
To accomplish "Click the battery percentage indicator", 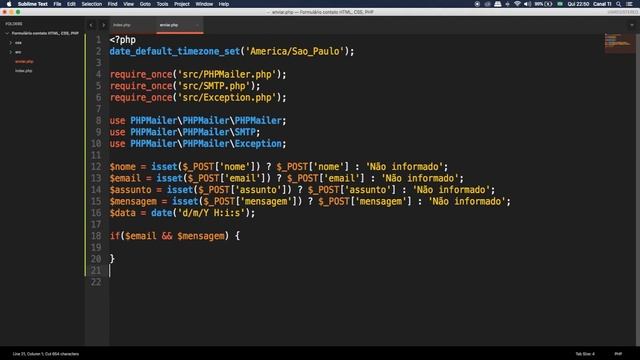I will (543, 4).
